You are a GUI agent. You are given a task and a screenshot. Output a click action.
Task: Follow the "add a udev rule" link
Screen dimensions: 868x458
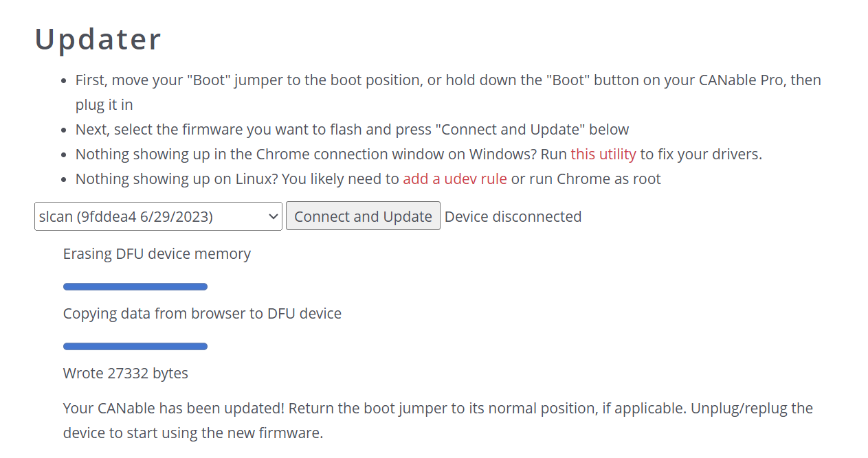454,179
